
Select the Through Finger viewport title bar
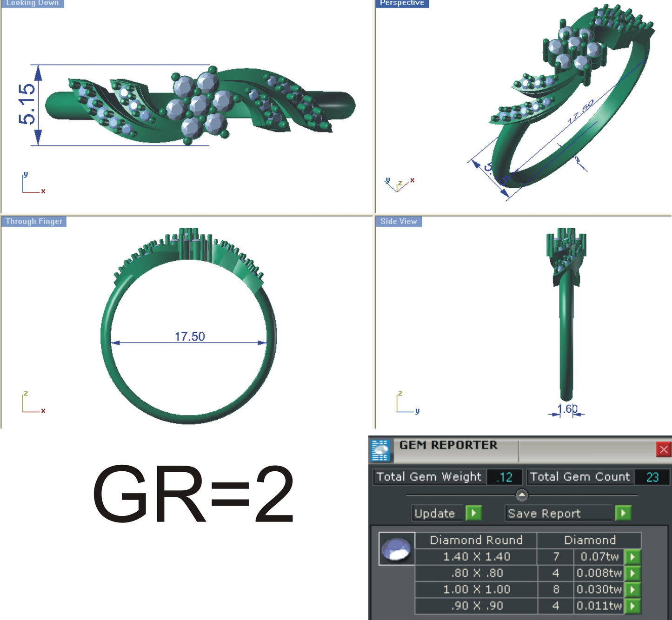point(33,222)
